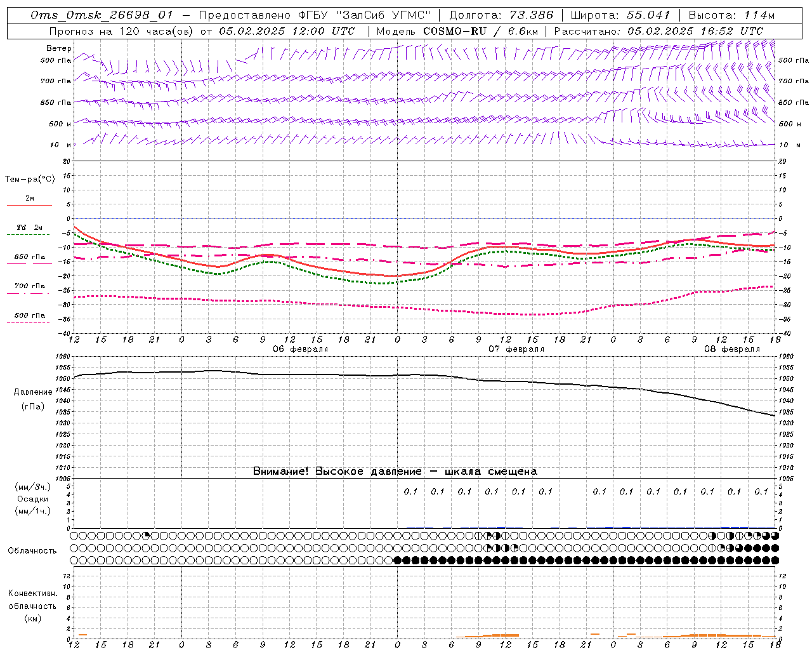Click the (км) unit label
This screenshot has height=650, width=812.
click(x=33, y=618)
